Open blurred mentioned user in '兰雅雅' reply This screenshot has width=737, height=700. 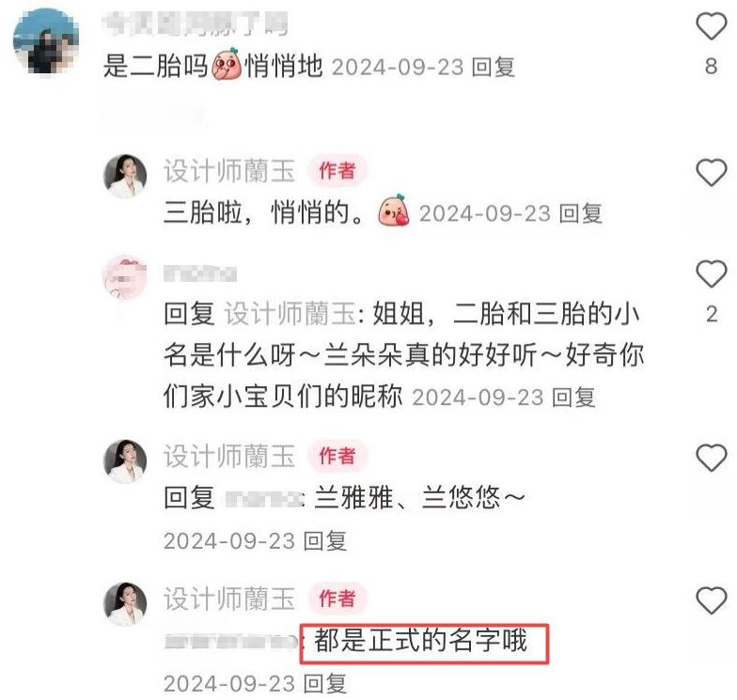263,498
